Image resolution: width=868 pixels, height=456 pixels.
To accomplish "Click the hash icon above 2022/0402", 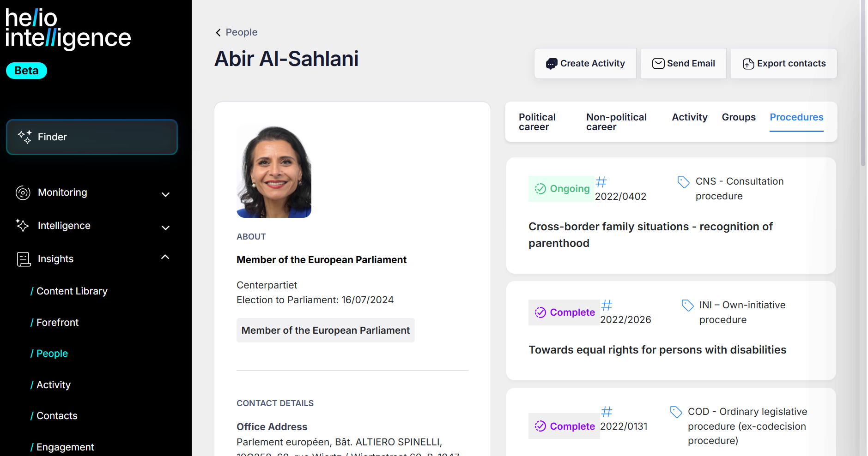I will [x=601, y=182].
